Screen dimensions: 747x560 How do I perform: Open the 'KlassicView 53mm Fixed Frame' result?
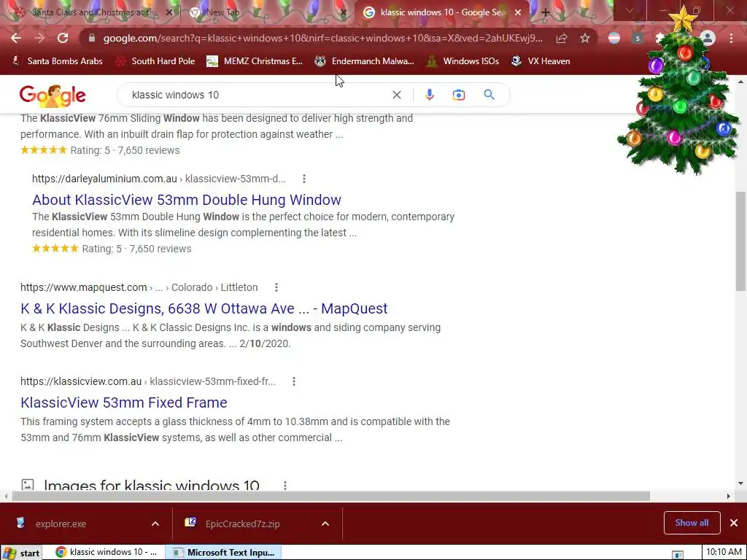[x=124, y=402]
